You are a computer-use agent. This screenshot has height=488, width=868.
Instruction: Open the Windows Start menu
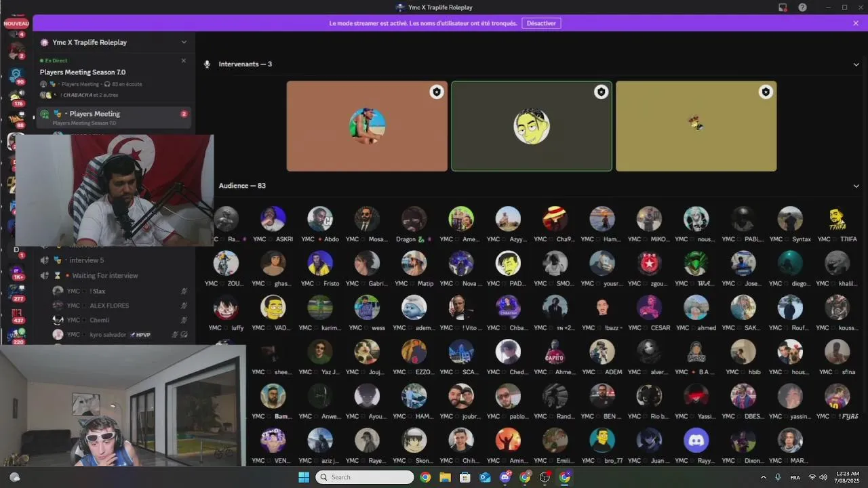pyautogui.click(x=304, y=477)
